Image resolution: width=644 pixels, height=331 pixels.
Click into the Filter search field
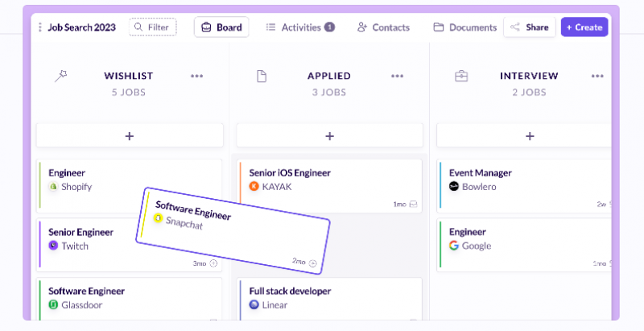152,27
